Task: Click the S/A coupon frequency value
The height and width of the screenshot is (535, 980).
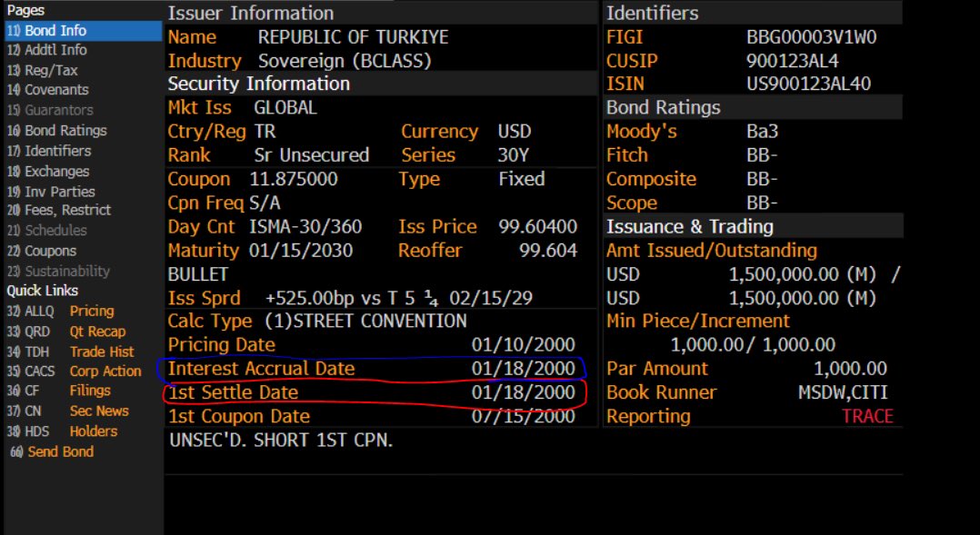Action: coord(265,203)
